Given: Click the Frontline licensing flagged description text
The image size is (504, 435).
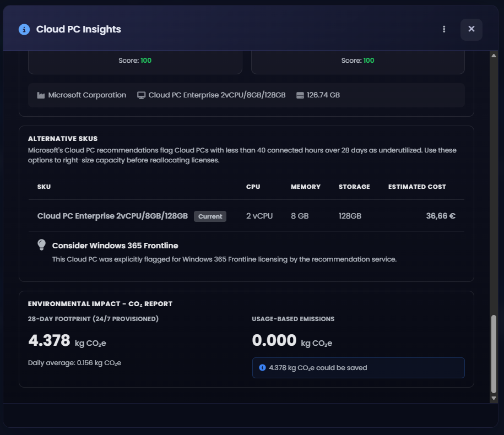Looking at the screenshot, I should [224, 259].
